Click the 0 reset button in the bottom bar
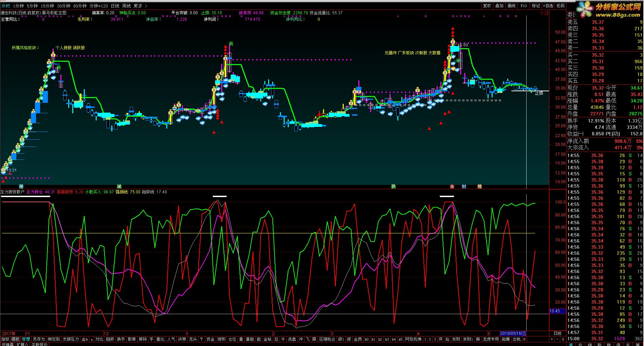The height and width of the screenshot is (346, 644). [x=563, y=339]
